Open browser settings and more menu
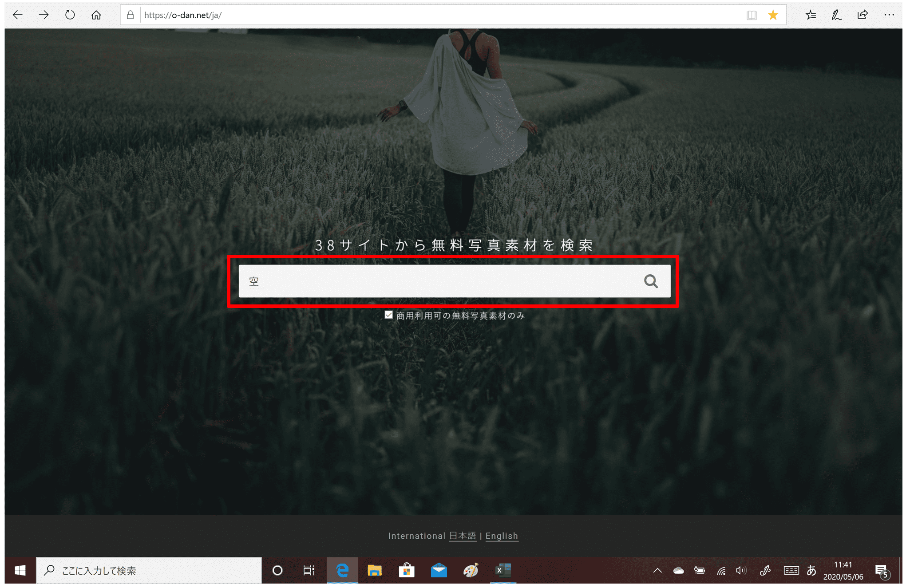The height and width of the screenshot is (588, 906). click(x=889, y=15)
